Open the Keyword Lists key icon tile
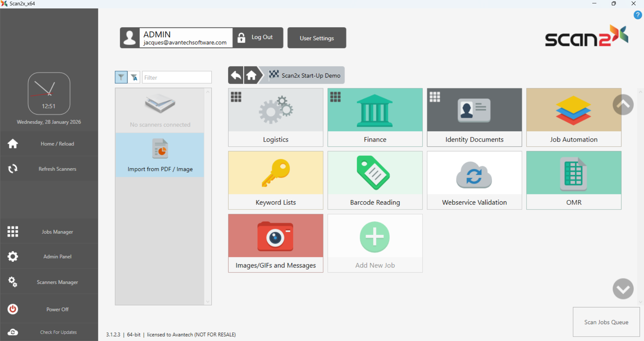Screen dimensions: 644x341 276,180
